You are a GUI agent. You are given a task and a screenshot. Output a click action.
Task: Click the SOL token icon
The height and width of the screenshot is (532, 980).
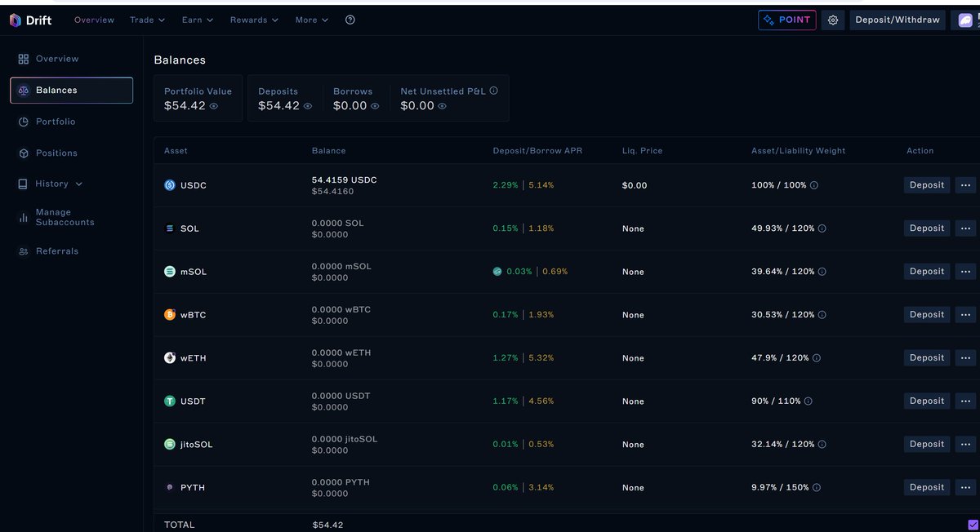click(170, 228)
